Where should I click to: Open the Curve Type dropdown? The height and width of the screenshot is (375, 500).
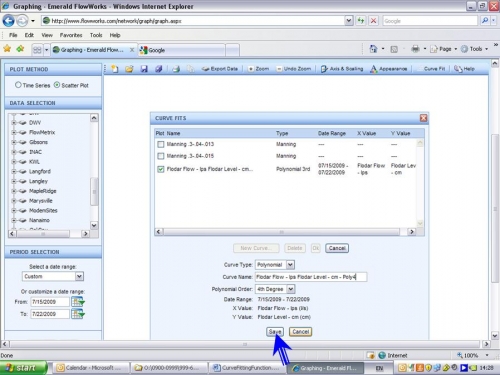pyautogui.click(x=290, y=265)
